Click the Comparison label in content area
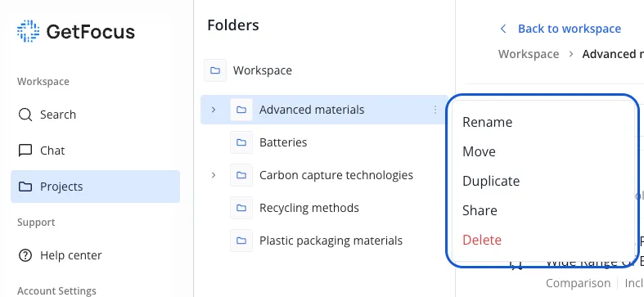Screen dimensions: 644x297 (x=578, y=283)
